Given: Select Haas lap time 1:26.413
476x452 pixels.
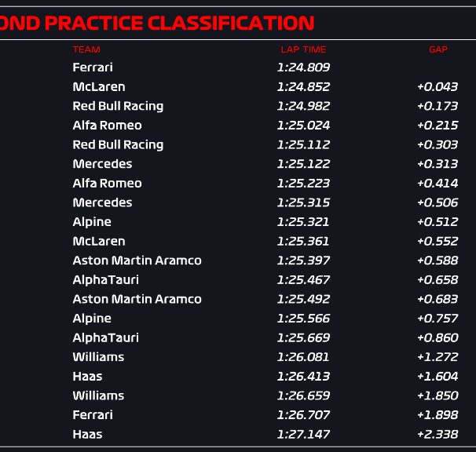Looking at the screenshot, I should pos(303,377).
